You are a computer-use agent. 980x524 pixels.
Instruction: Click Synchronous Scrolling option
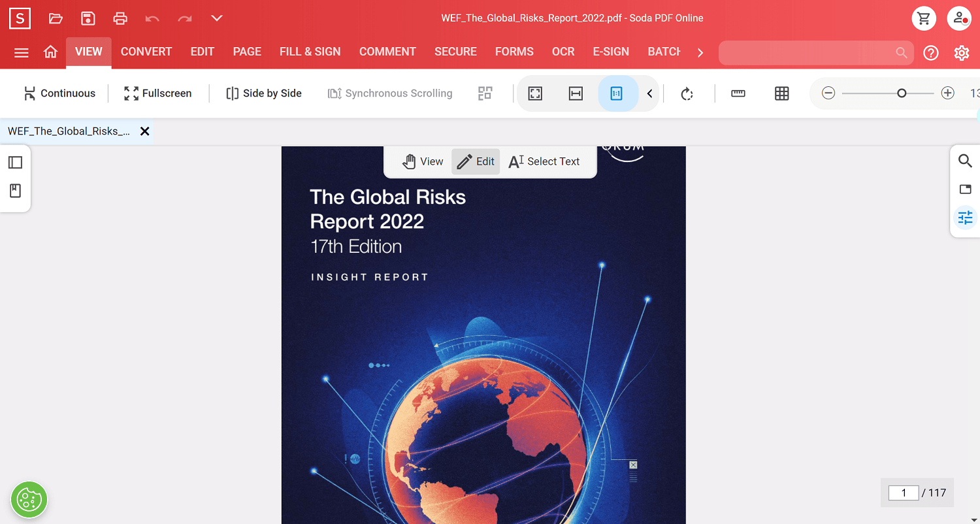pyautogui.click(x=390, y=93)
